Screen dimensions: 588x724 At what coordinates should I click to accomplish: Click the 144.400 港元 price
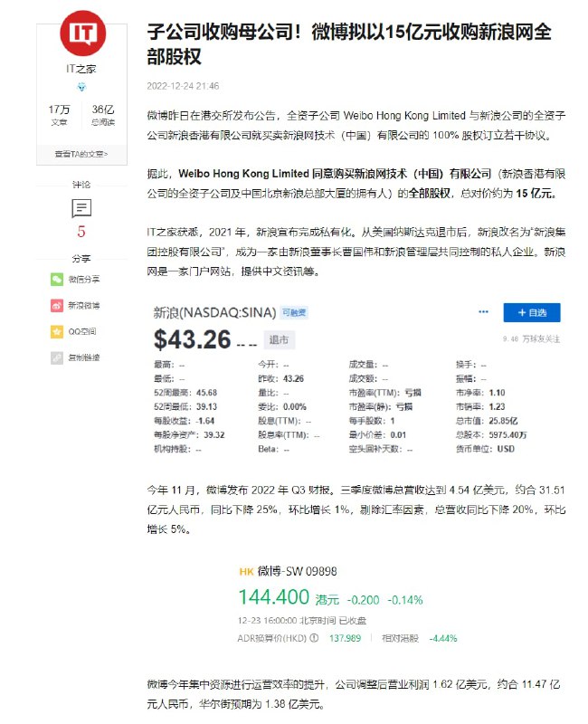(289, 597)
